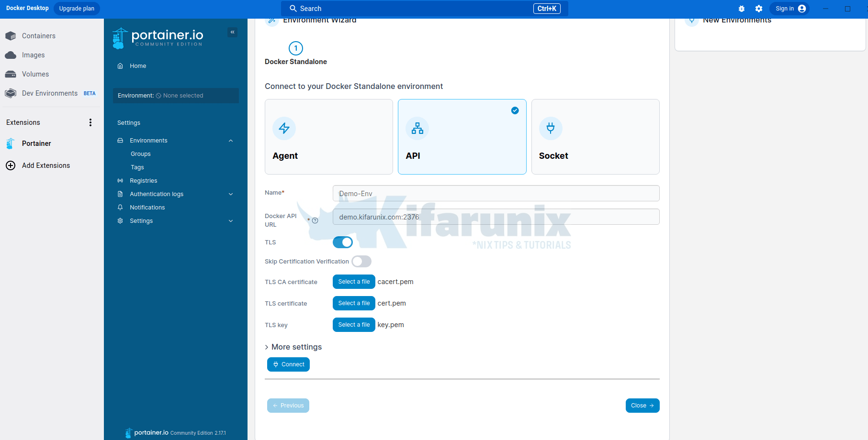Select the API connection option
This screenshot has height=440, width=868.
pos(462,137)
